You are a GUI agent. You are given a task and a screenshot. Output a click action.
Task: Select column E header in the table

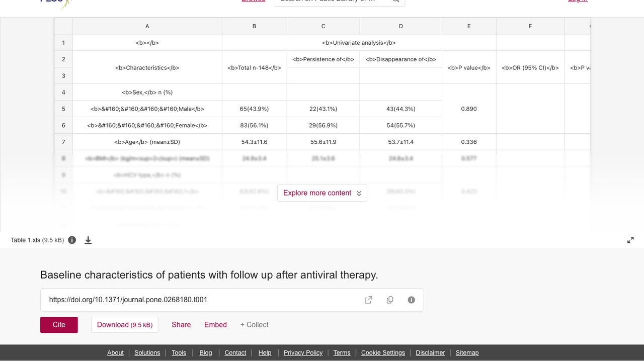click(x=469, y=26)
